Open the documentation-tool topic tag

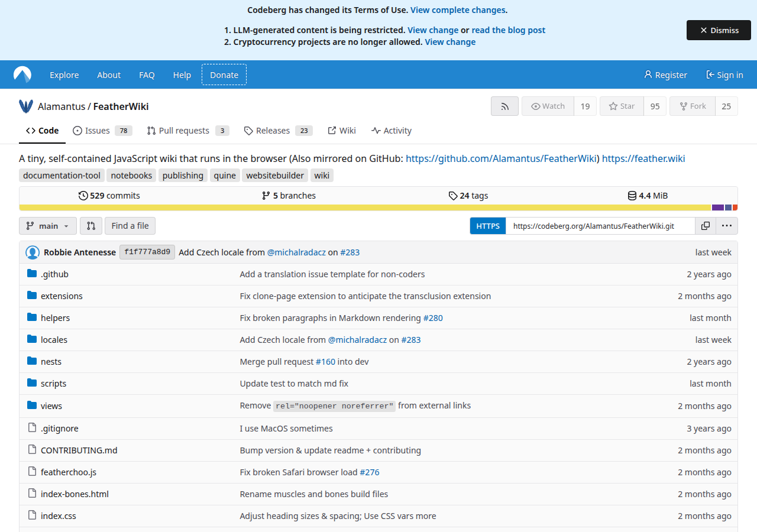pyautogui.click(x=62, y=176)
